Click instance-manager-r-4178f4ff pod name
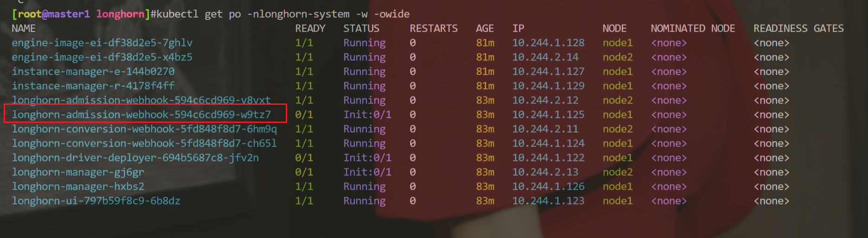Viewport: 868px width, 238px height. [x=93, y=86]
